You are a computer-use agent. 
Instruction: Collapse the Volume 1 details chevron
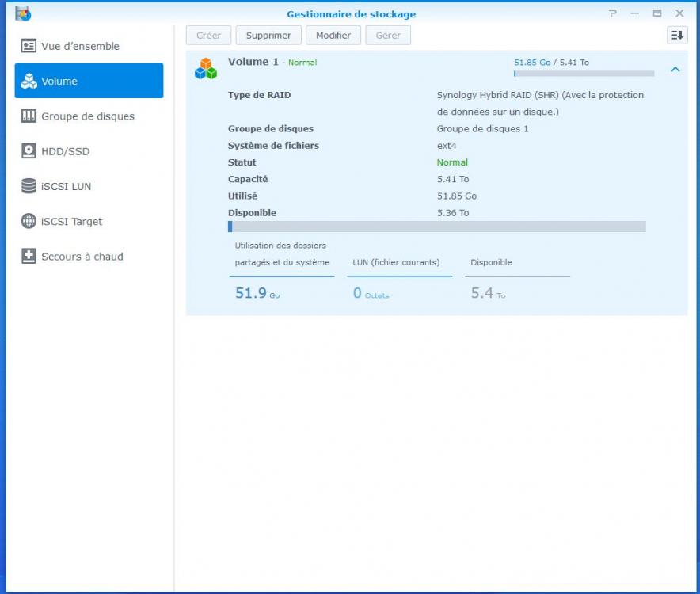[675, 70]
